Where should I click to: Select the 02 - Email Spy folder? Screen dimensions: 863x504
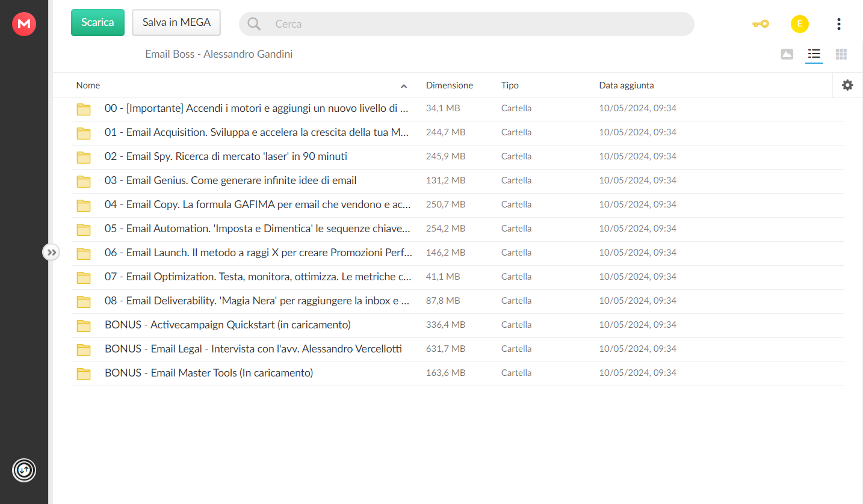(457, 156)
